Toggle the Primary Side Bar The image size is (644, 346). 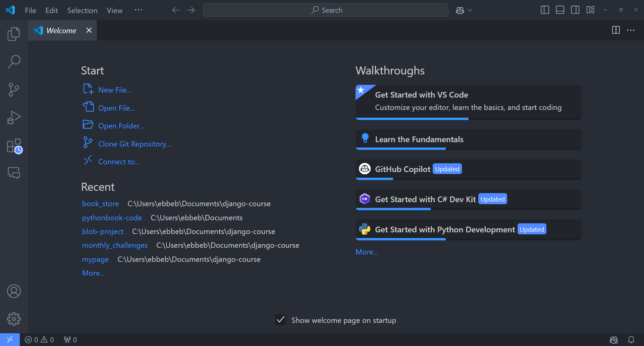pos(545,10)
